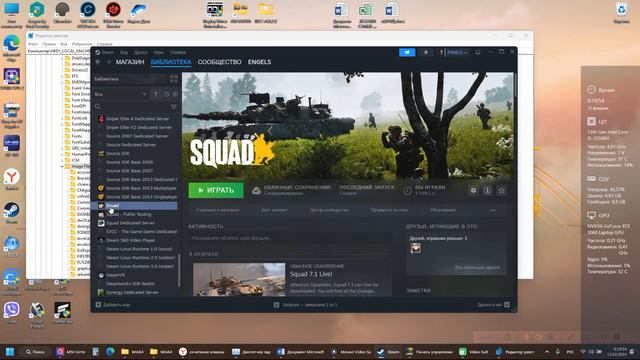This screenshot has width=640, height=360.
Task: Open the ENGELS profile tab
Action: (x=259, y=62)
